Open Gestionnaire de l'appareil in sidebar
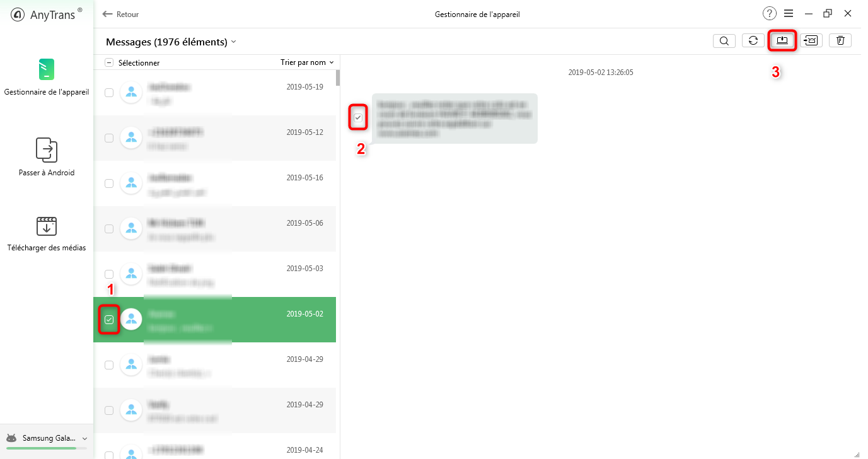The height and width of the screenshot is (459, 868). 47,77
